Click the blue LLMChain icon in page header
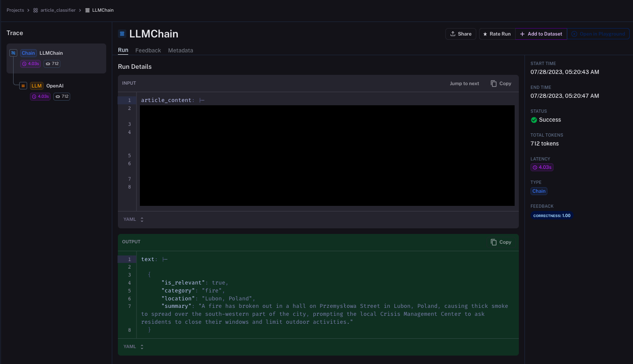This screenshot has height=364, width=633. 122,34
